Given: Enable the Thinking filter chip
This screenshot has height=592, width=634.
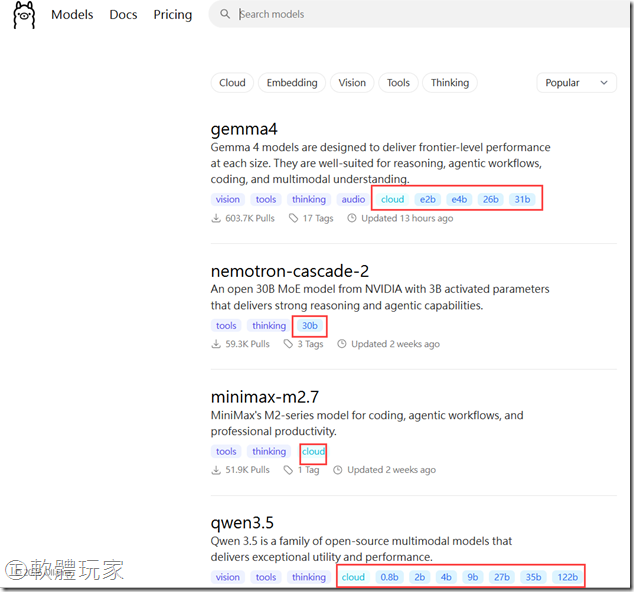Looking at the screenshot, I should click(x=449, y=83).
